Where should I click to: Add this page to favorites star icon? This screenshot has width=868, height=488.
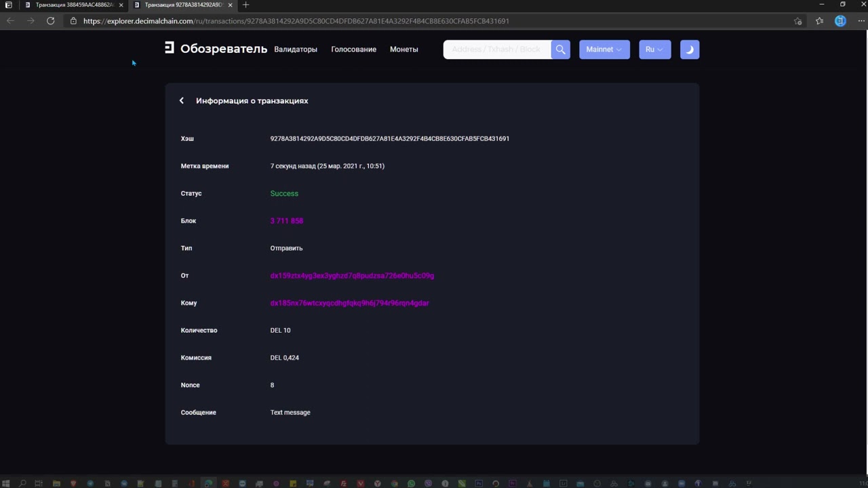[x=797, y=21]
